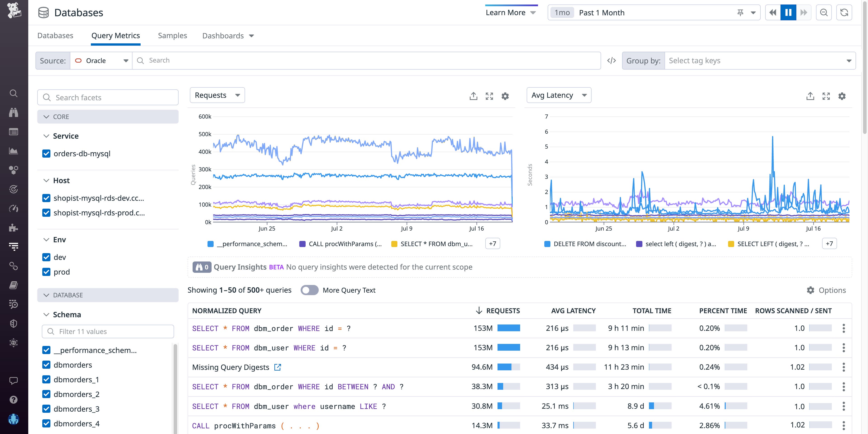Switch to the Samples tab
Screen dimensions: 868x434
172,35
